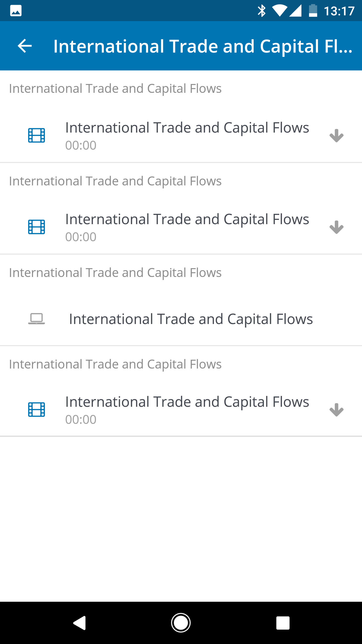Tap the second video film-strip icon

point(36,227)
